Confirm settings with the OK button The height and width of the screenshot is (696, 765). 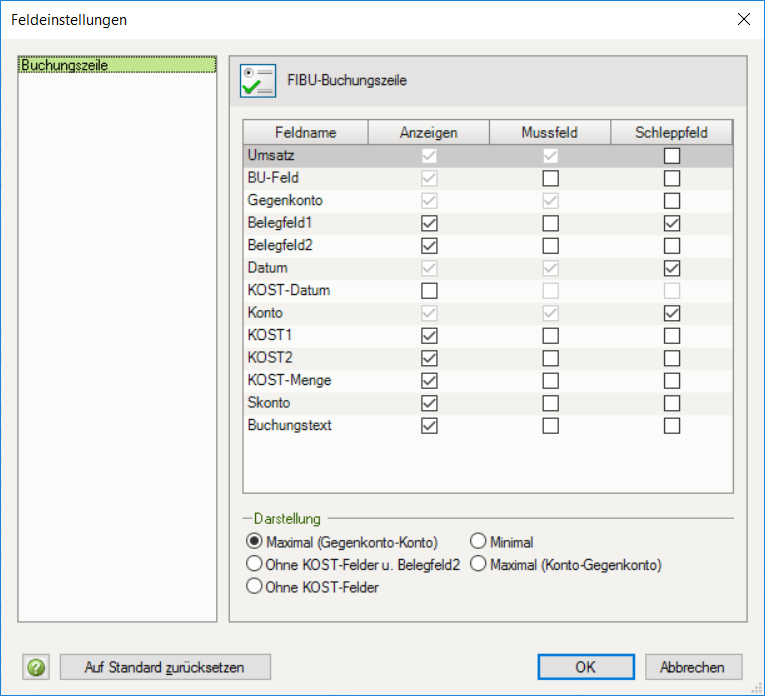click(x=585, y=667)
